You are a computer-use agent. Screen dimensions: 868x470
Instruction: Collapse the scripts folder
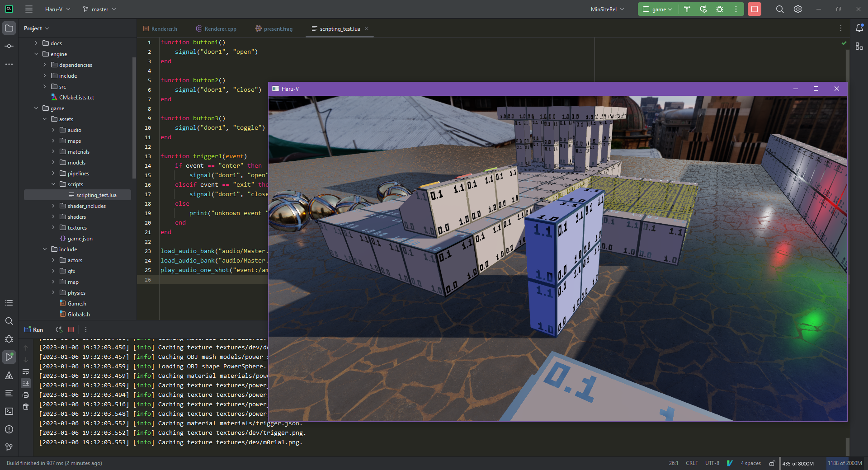(x=53, y=184)
